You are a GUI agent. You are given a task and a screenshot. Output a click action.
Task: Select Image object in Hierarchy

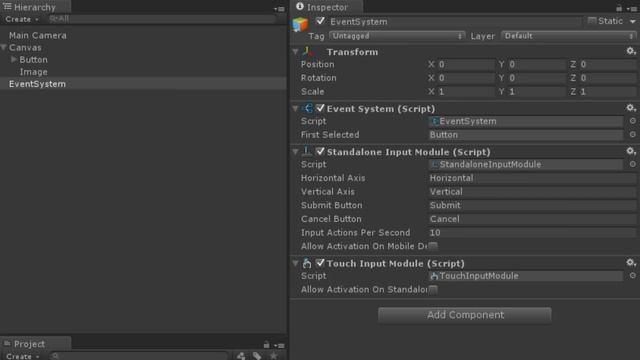click(x=33, y=72)
